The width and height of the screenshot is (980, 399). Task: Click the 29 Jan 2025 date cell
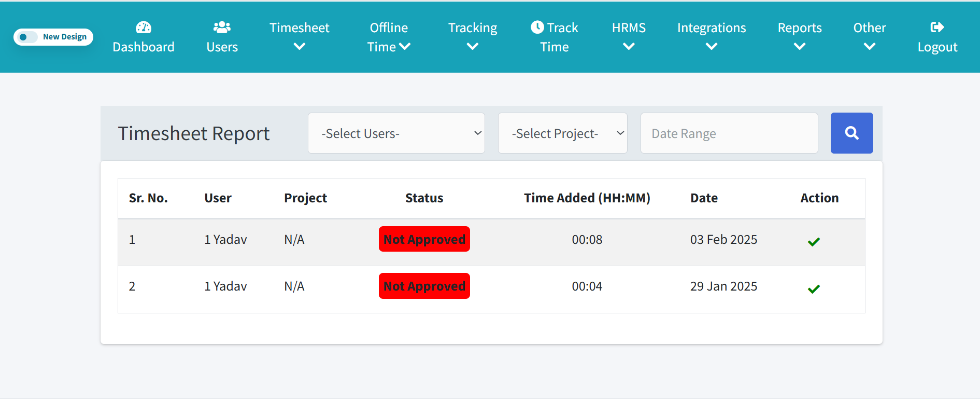tap(723, 286)
